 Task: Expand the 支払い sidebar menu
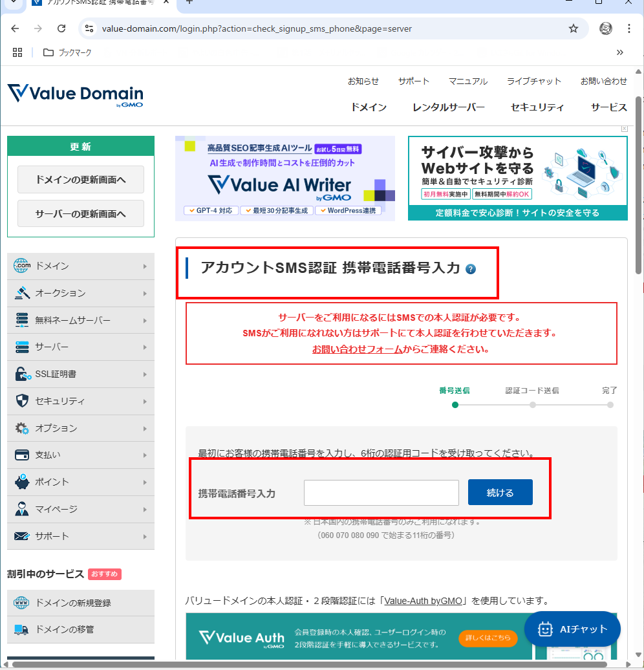(x=81, y=455)
